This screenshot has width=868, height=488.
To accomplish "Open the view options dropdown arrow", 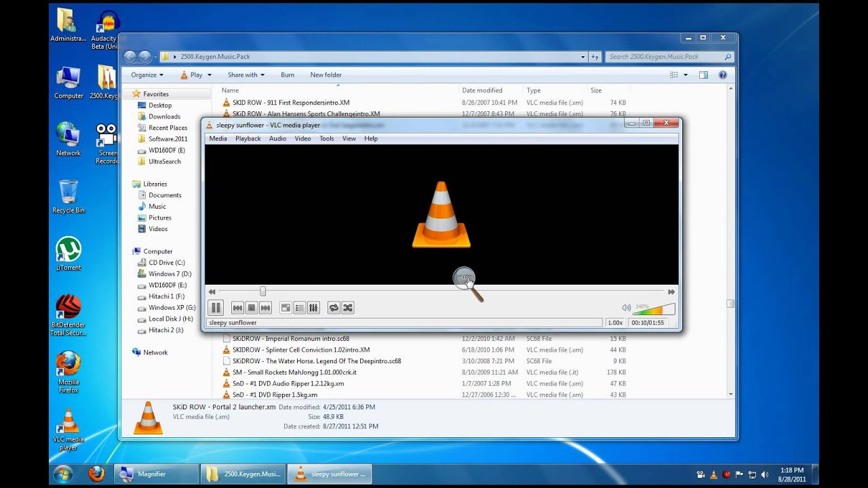I will tap(686, 75).
